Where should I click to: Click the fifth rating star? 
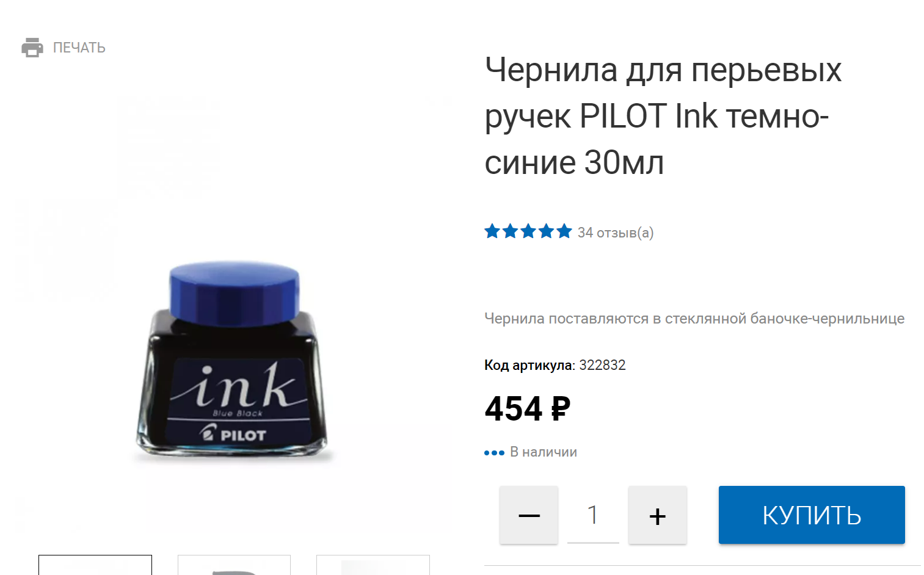pyautogui.click(x=564, y=231)
